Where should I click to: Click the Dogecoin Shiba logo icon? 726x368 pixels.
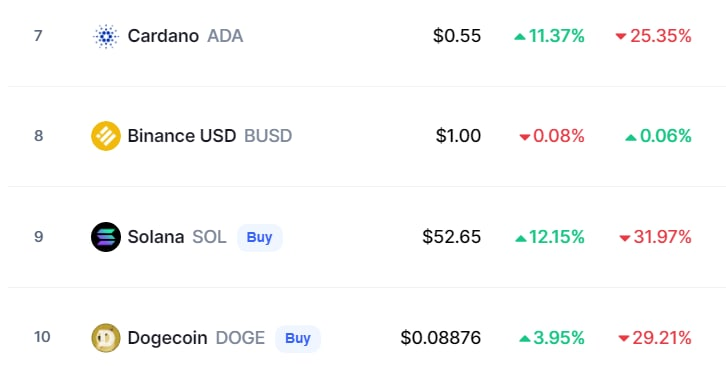point(106,338)
